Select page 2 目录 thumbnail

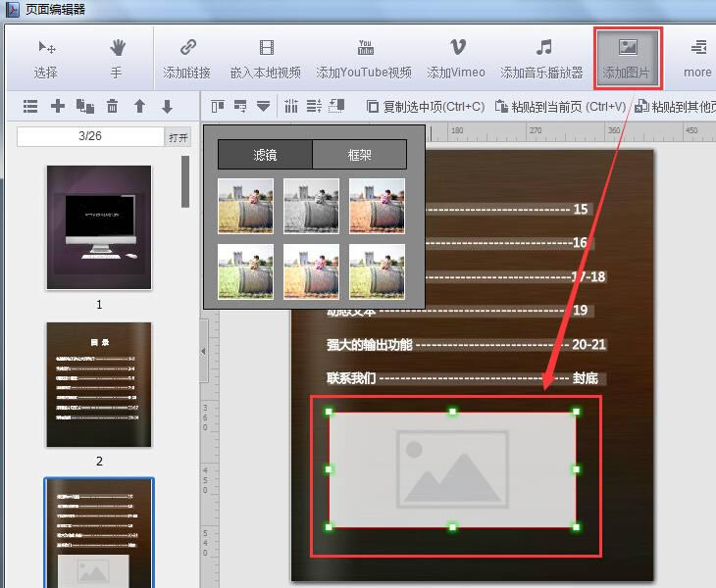click(x=99, y=384)
